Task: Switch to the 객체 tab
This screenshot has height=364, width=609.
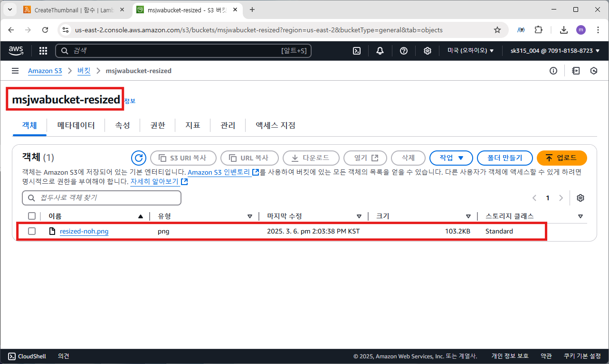Action: coord(29,125)
